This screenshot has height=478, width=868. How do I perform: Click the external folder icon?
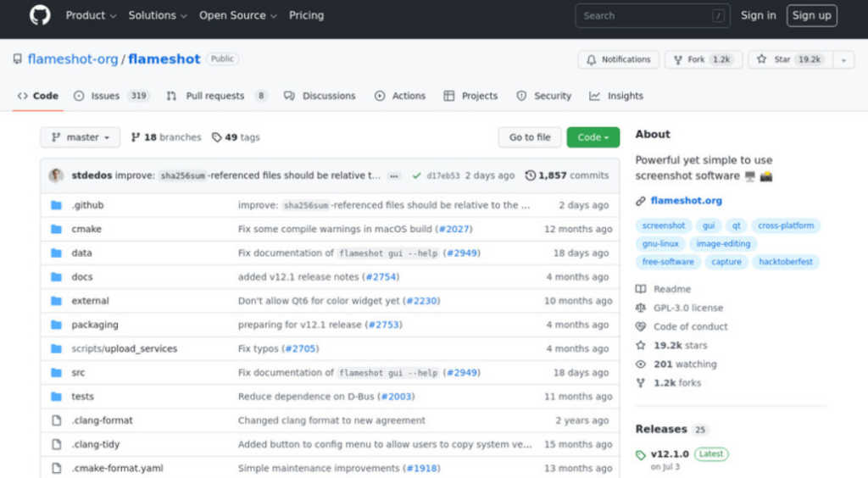point(56,301)
